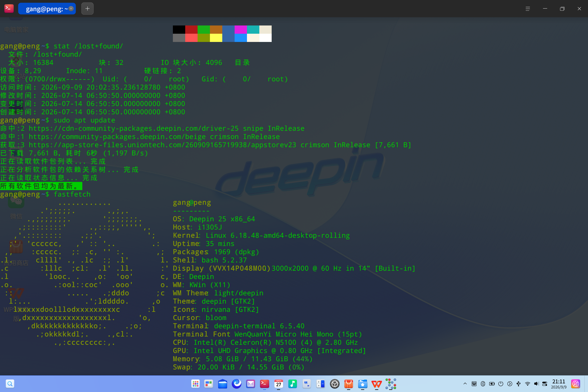The height and width of the screenshot is (392, 588).
Task: Select the gang@peng terminal tab
Action: click(47, 9)
